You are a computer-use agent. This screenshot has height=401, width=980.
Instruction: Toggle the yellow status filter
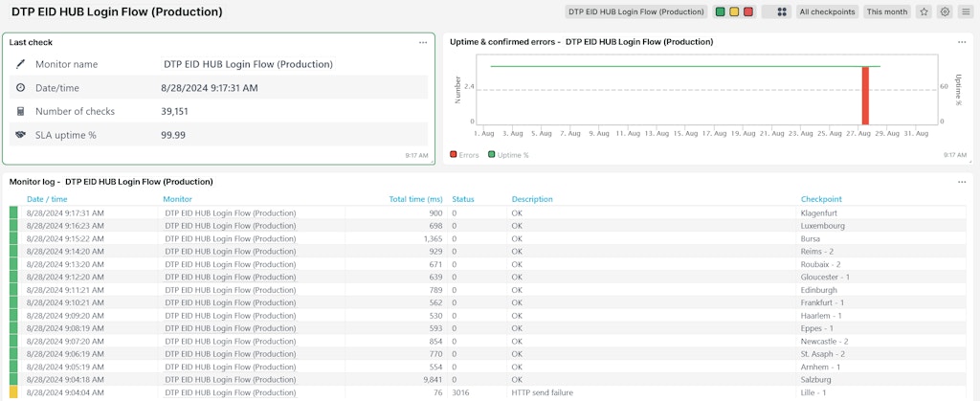pyautogui.click(x=734, y=12)
